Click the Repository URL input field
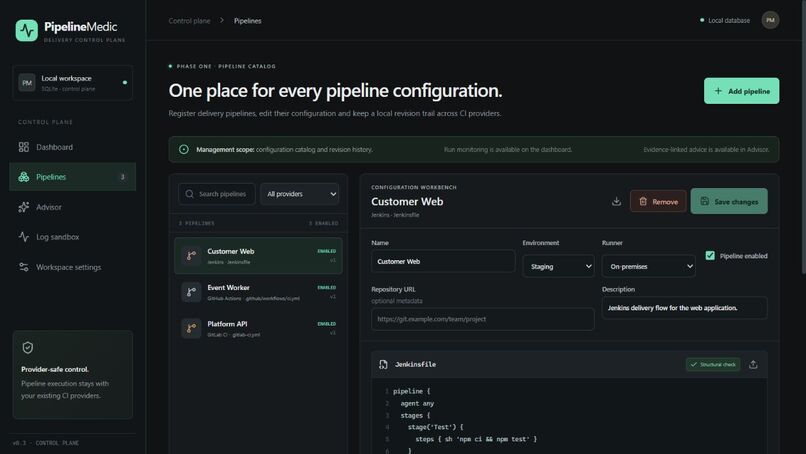806x454 pixels. pyautogui.click(x=483, y=319)
